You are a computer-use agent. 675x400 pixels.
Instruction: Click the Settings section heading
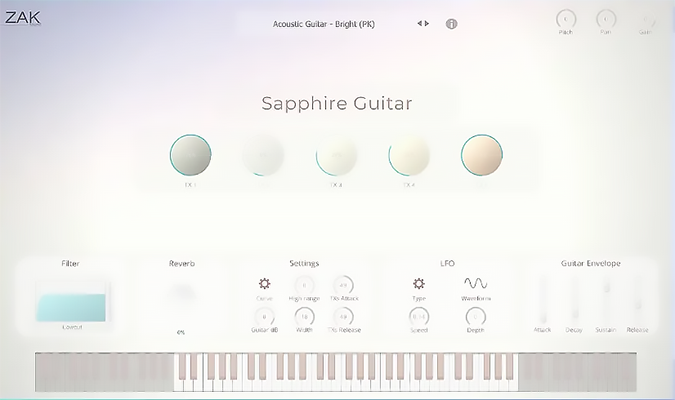click(x=304, y=263)
